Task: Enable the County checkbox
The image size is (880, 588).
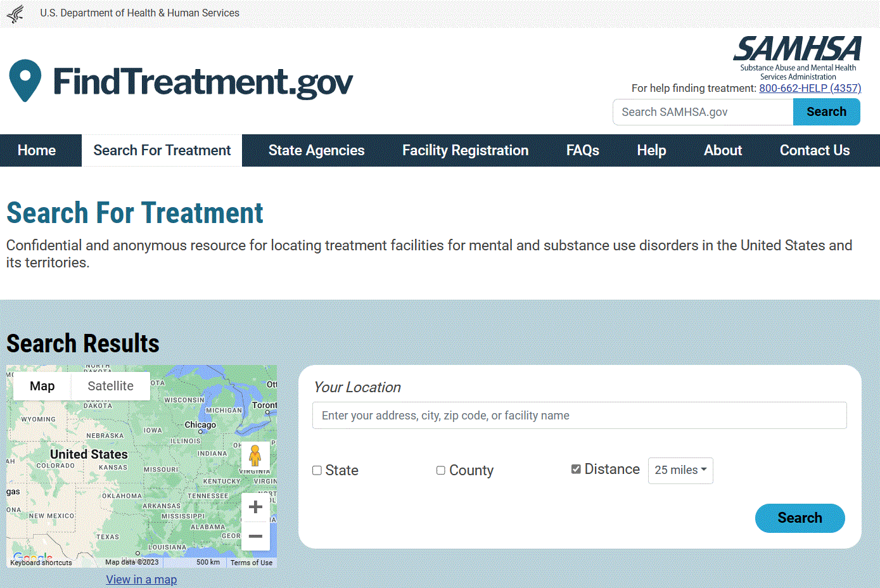Action: click(441, 470)
